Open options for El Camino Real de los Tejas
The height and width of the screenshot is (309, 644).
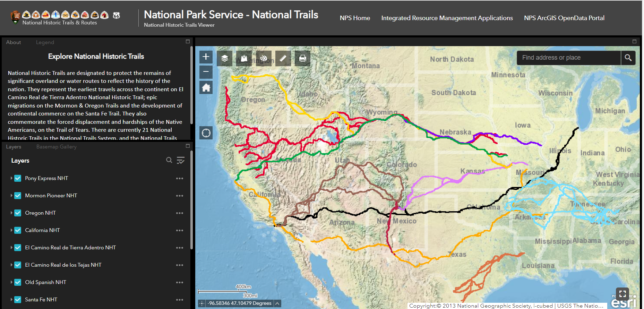click(x=179, y=265)
